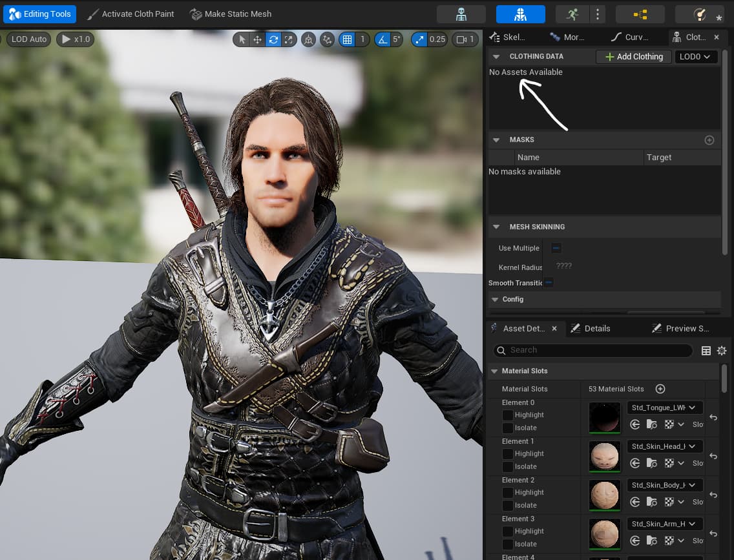Enable Isolate for Element 0
The height and width of the screenshot is (560, 734).
coord(507,428)
